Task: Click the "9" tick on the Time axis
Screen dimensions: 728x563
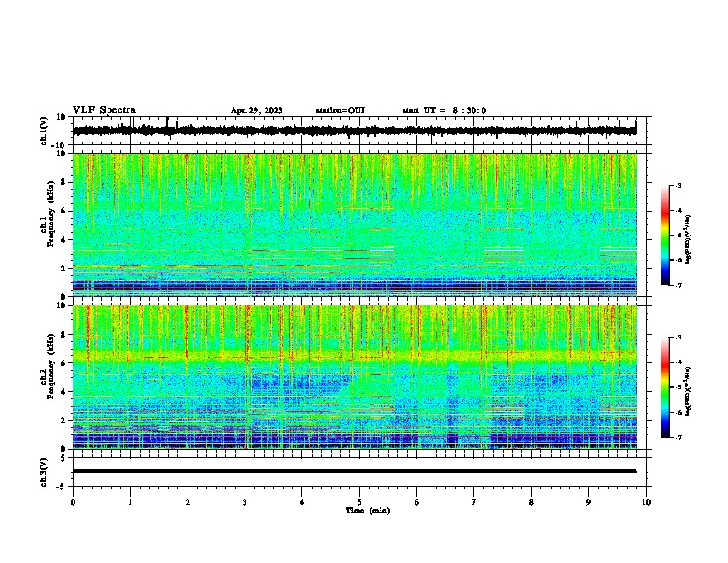Action: tap(588, 502)
